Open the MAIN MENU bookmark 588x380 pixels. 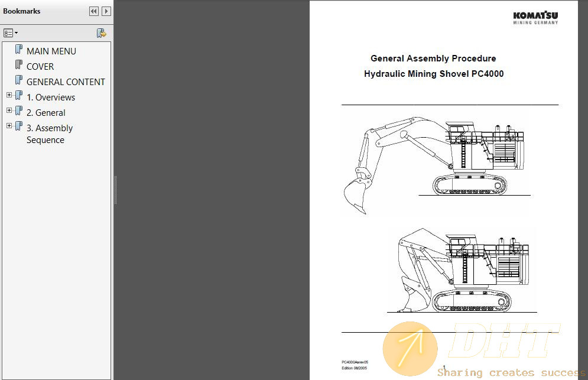point(51,51)
